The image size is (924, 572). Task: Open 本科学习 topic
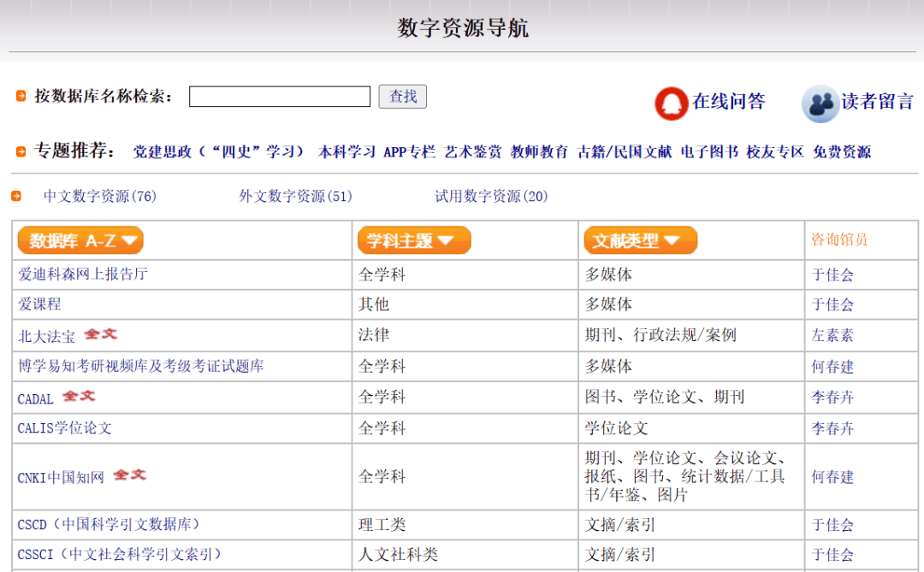point(346,152)
